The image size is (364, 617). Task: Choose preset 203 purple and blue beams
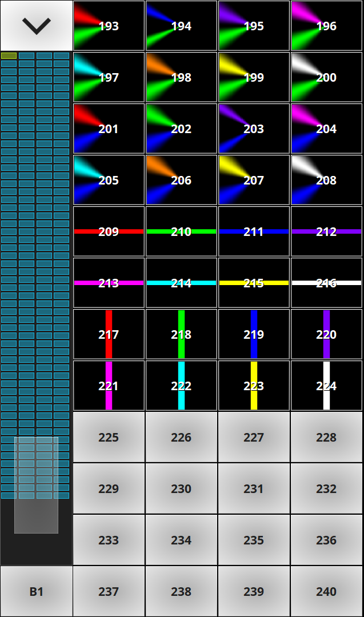pos(254,129)
